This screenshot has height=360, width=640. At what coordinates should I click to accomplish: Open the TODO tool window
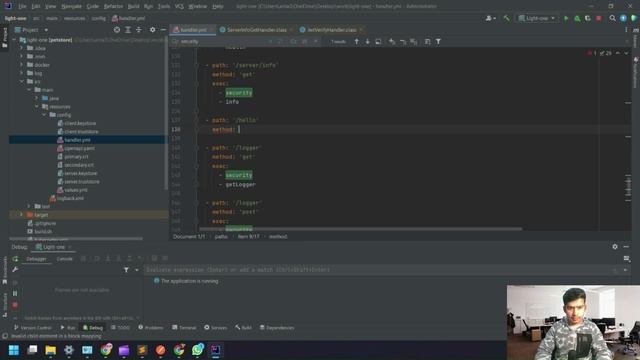click(x=120, y=328)
